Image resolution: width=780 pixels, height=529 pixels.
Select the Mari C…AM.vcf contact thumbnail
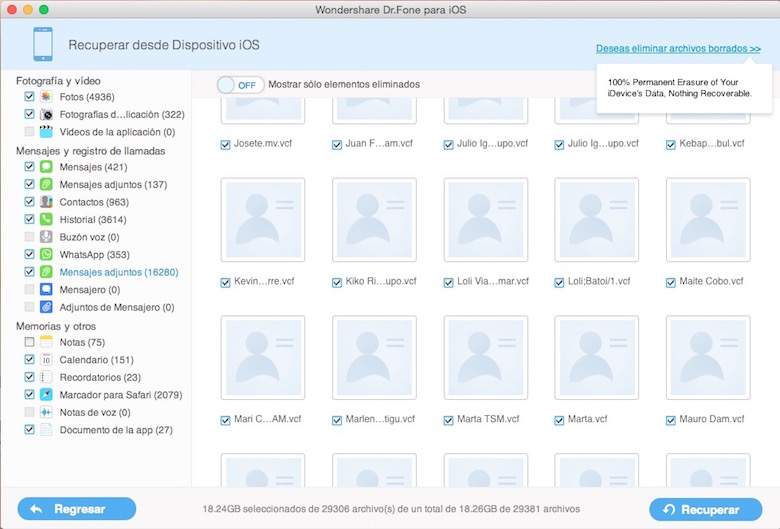pyautogui.click(x=263, y=357)
